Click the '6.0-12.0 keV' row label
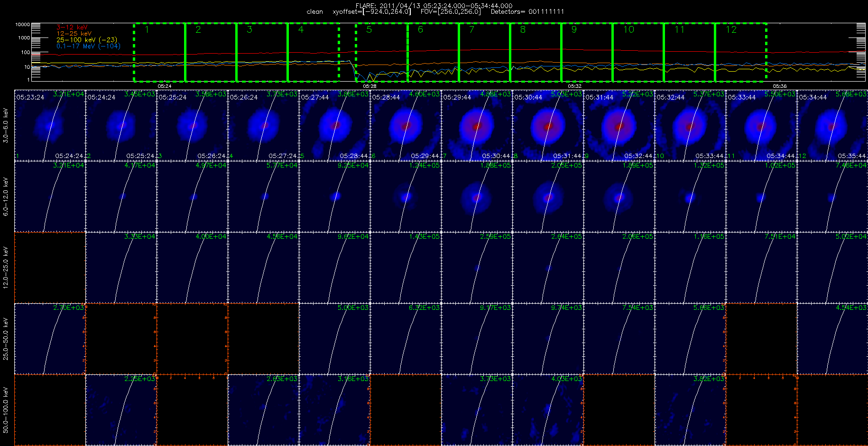Viewport: 868px width, 446px height. [6, 196]
